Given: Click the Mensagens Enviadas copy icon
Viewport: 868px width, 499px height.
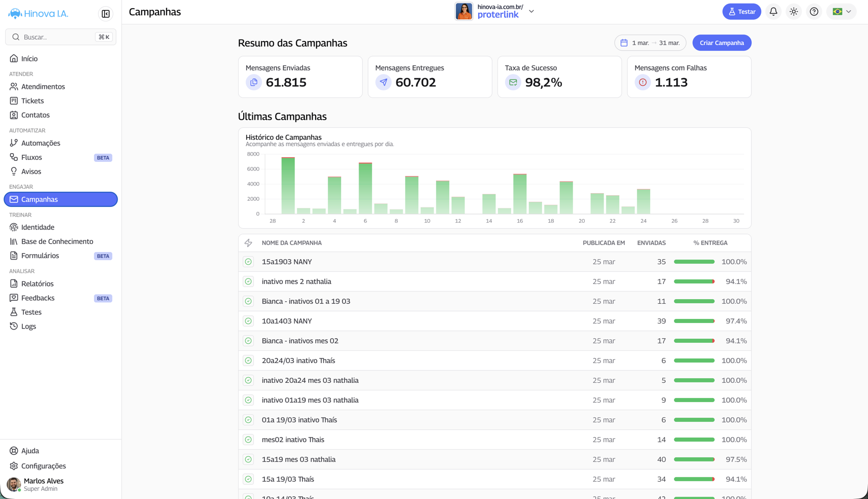Looking at the screenshot, I should point(254,82).
